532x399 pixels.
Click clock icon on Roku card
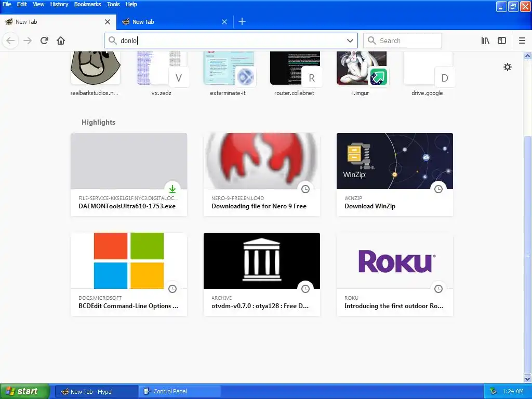438,289
